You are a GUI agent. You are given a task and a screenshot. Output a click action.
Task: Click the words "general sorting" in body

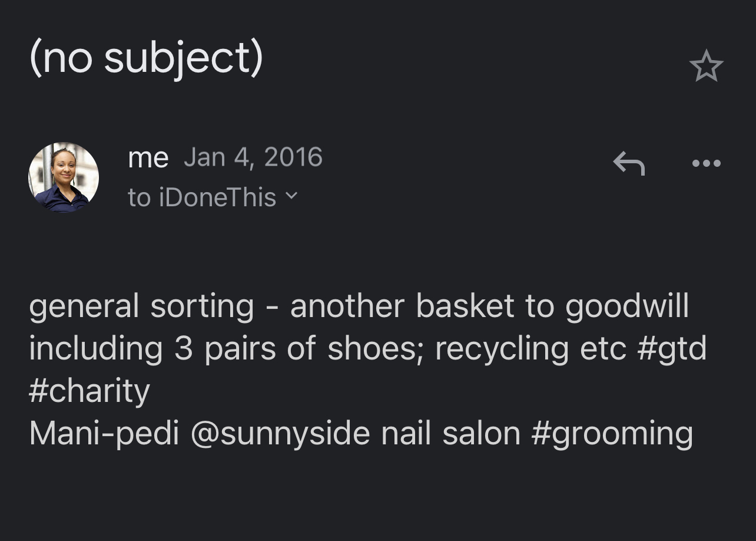click(141, 306)
